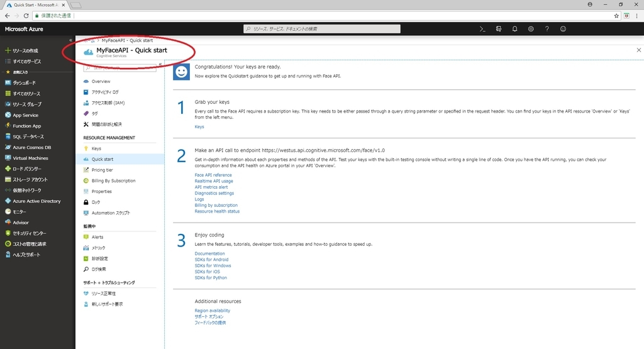Open 新しいサポート要求 in the resource menu
This screenshot has width=644, height=349.
tap(107, 304)
